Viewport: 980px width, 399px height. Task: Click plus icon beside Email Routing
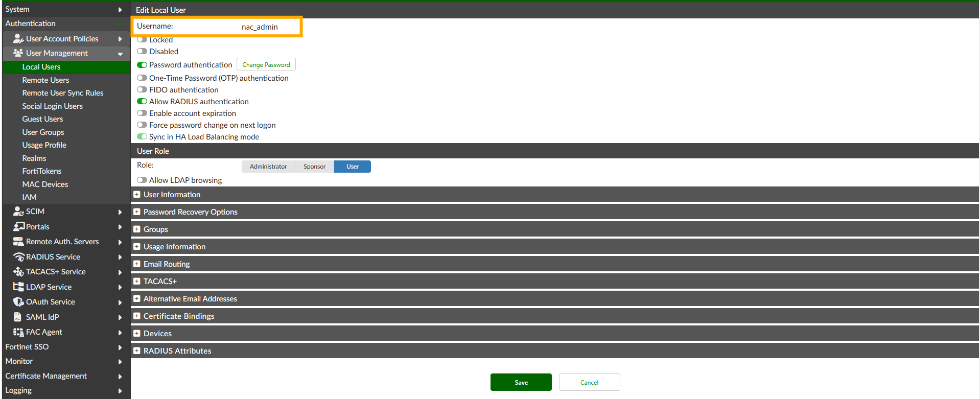(x=137, y=264)
